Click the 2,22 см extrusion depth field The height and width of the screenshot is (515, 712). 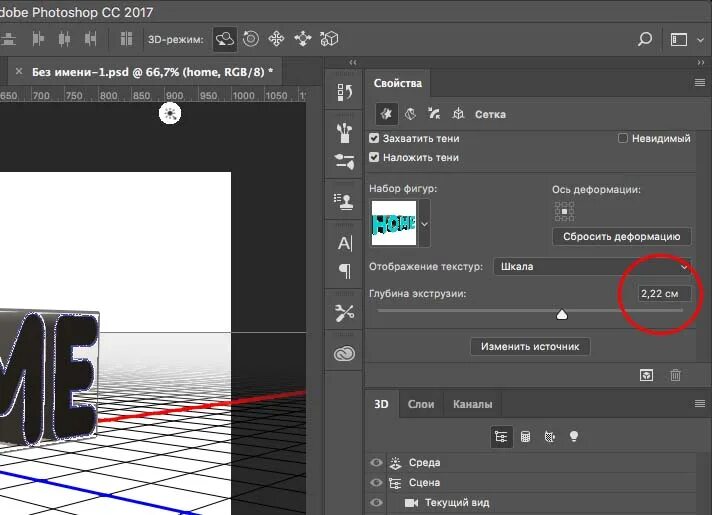(x=664, y=293)
